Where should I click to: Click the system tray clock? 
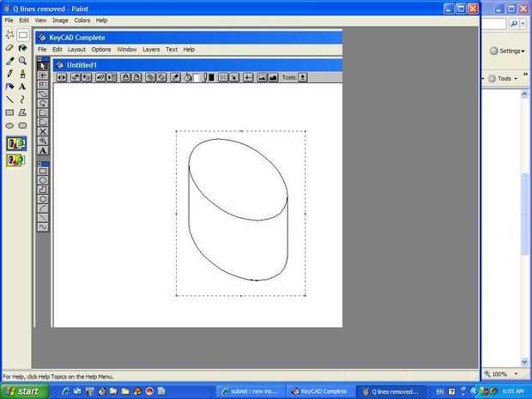(513, 391)
